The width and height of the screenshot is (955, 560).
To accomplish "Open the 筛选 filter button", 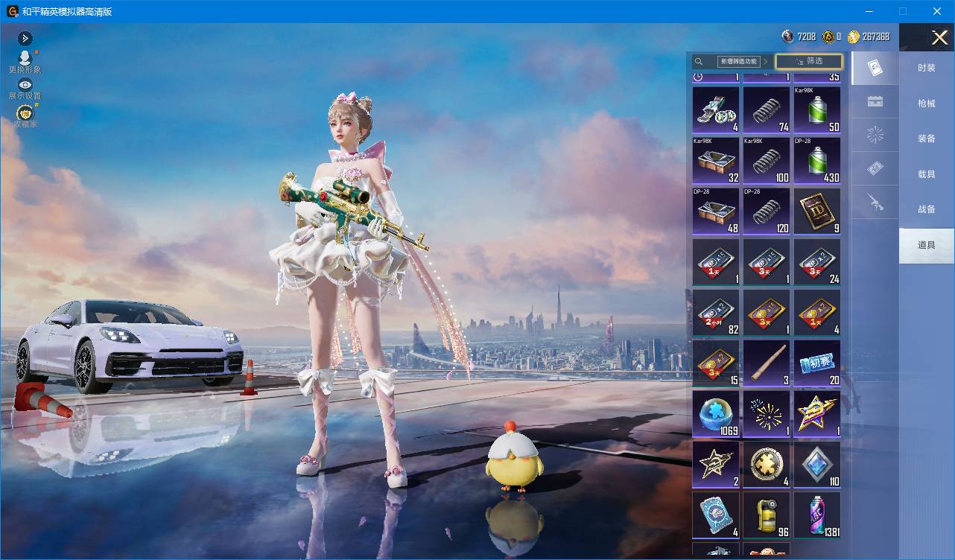I will pos(809,61).
